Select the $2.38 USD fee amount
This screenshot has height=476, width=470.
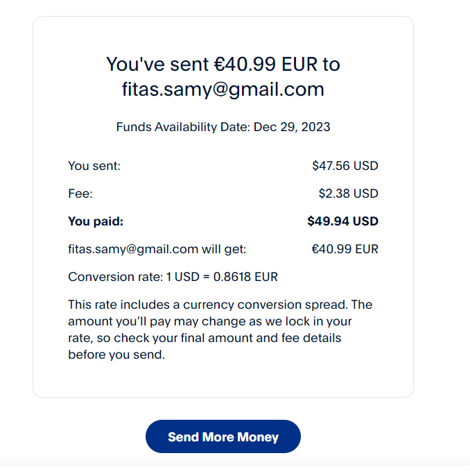tap(348, 194)
